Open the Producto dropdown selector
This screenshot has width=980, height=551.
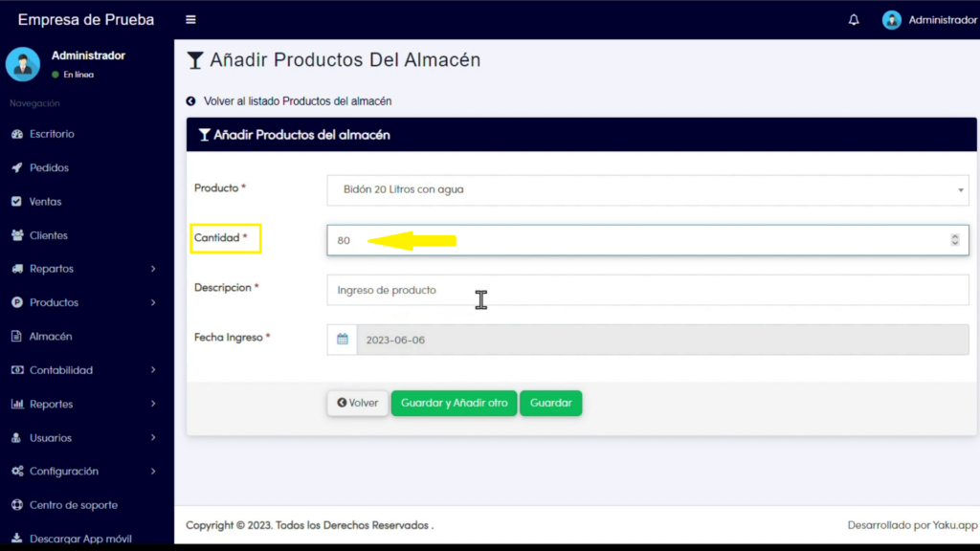pos(648,190)
